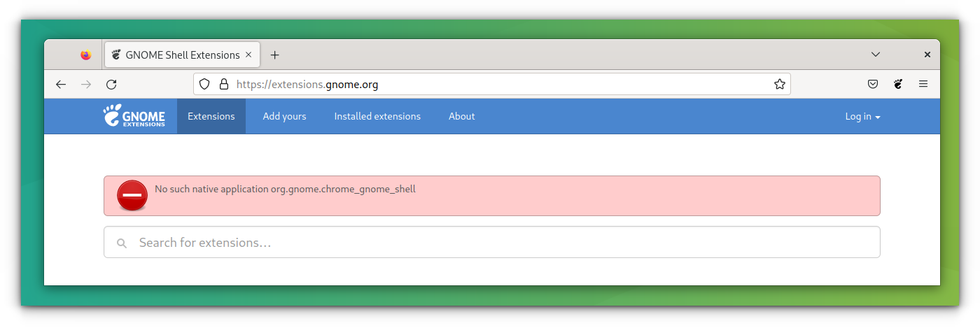Click the Search for extensions field
Viewport: 980px width, 328px height.
click(492, 242)
